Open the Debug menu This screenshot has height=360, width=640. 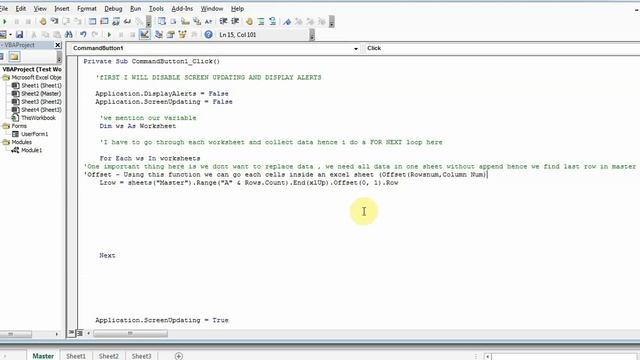113,9
